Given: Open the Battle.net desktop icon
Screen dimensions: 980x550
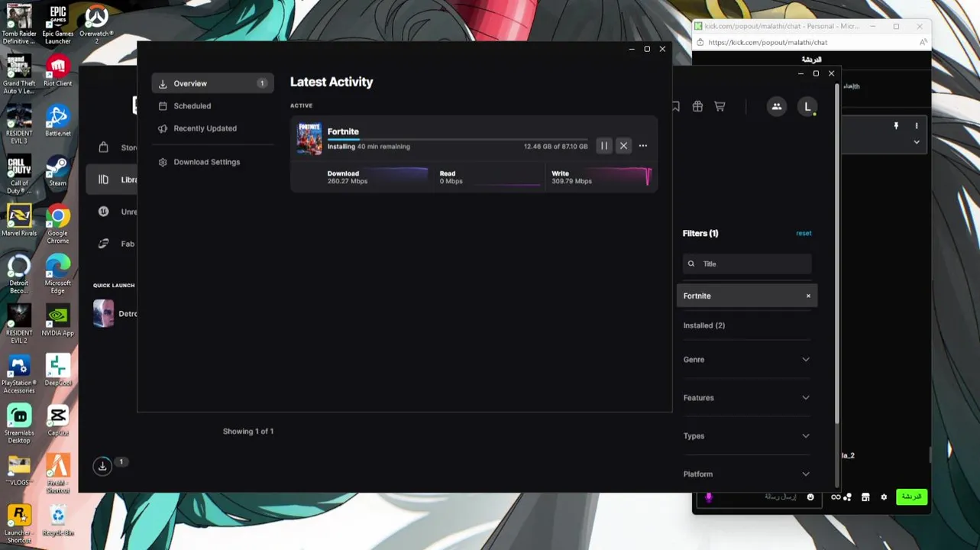Looking at the screenshot, I should tap(57, 121).
